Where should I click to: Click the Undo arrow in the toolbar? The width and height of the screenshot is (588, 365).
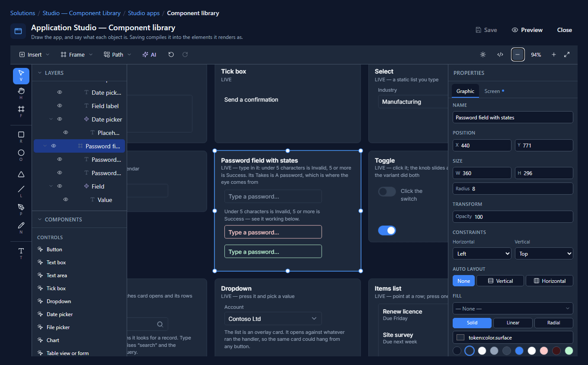point(171,55)
